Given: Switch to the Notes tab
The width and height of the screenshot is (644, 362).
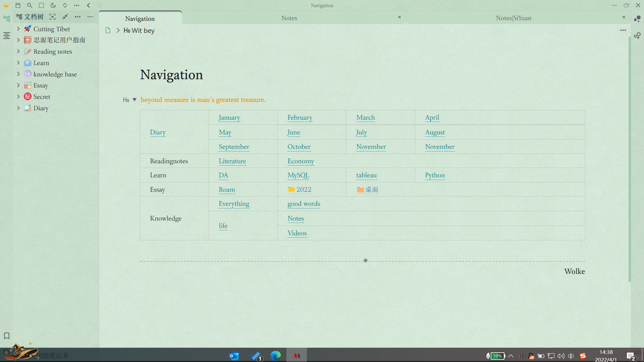Looking at the screenshot, I should point(289,18).
